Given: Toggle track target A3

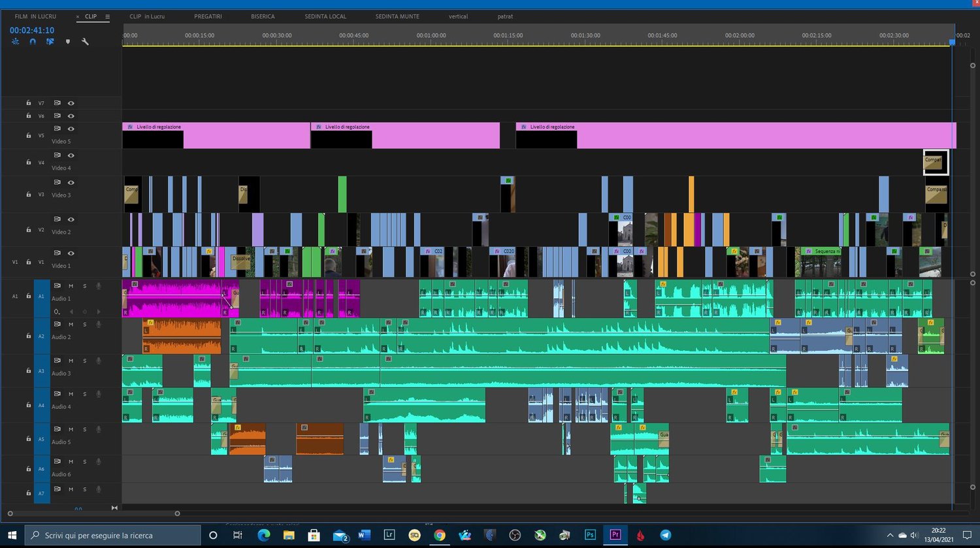Looking at the screenshot, I should click(x=41, y=371).
